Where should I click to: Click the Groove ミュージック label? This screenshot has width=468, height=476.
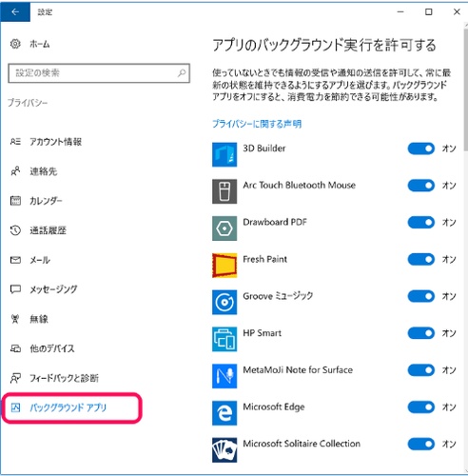(x=278, y=296)
